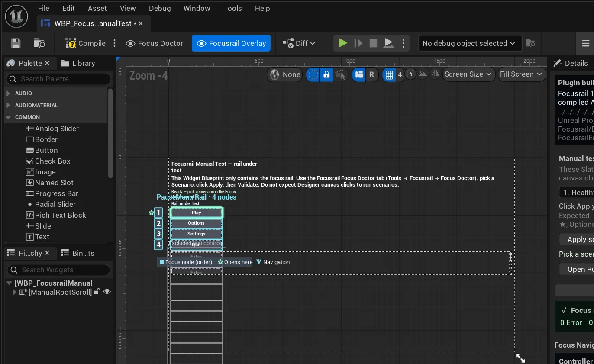
Task: Switch to the Library tab
Action: (x=78, y=63)
